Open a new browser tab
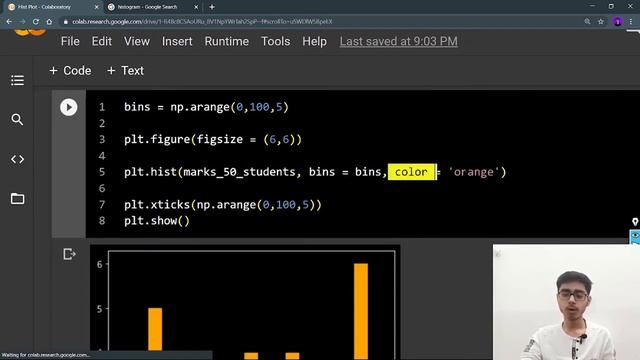Screen dimensions: 640x360 point(212,7)
